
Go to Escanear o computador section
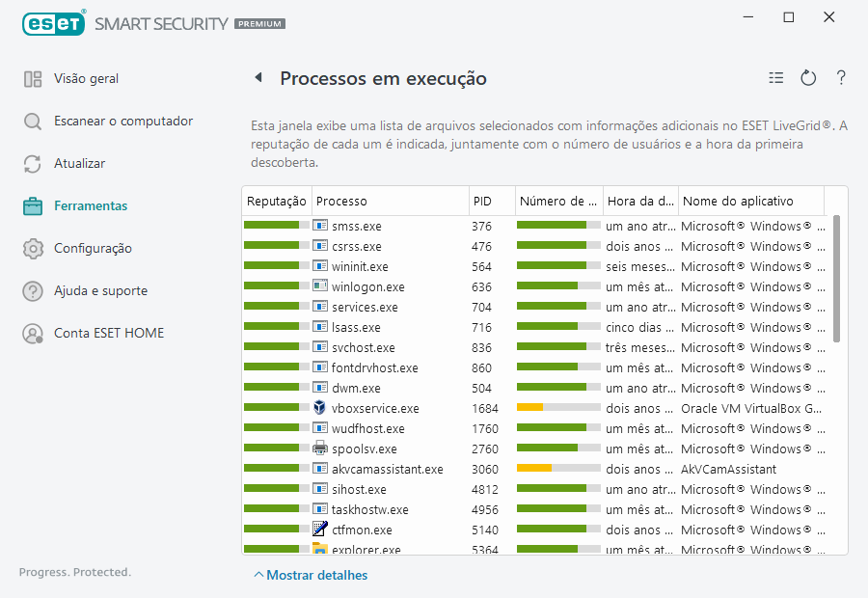[122, 122]
